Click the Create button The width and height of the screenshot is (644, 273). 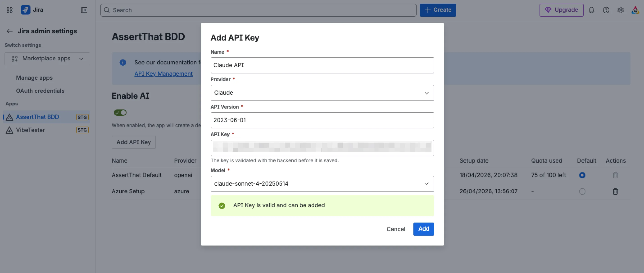pos(438,10)
